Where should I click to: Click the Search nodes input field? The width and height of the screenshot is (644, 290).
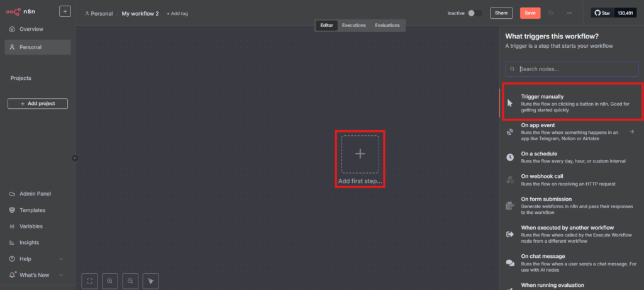pos(571,69)
